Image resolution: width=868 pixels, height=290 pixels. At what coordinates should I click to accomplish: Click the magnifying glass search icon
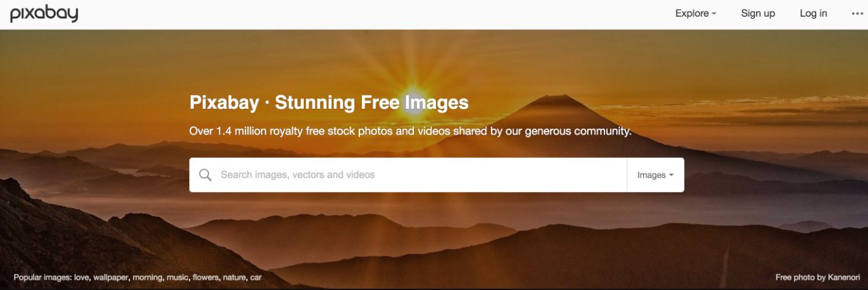tap(205, 175)
